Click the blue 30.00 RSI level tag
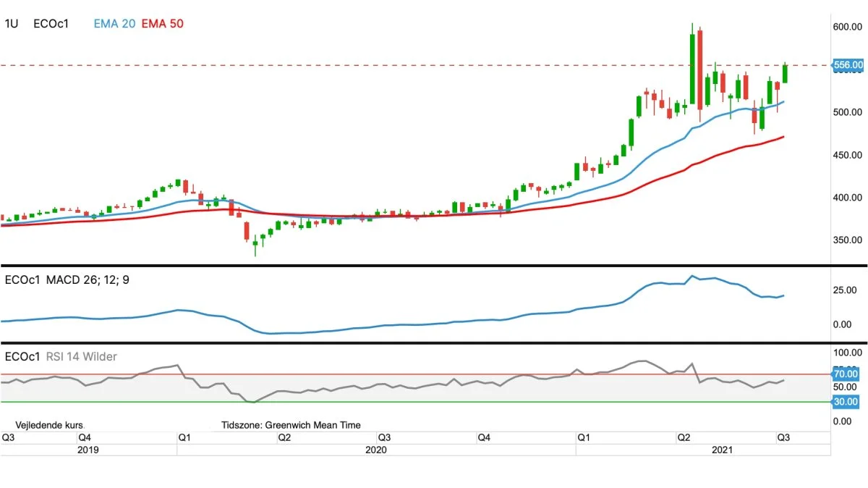 pos(846,401)
